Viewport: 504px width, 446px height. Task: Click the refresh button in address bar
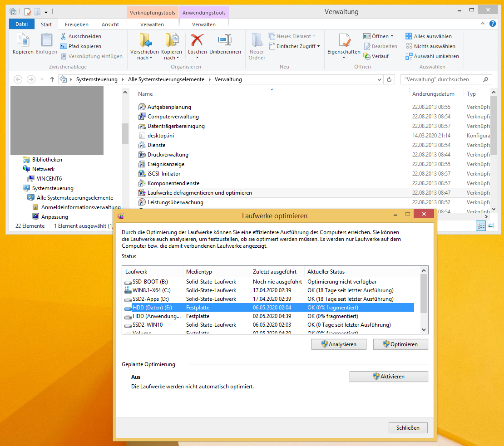click(x=389, y=79)
